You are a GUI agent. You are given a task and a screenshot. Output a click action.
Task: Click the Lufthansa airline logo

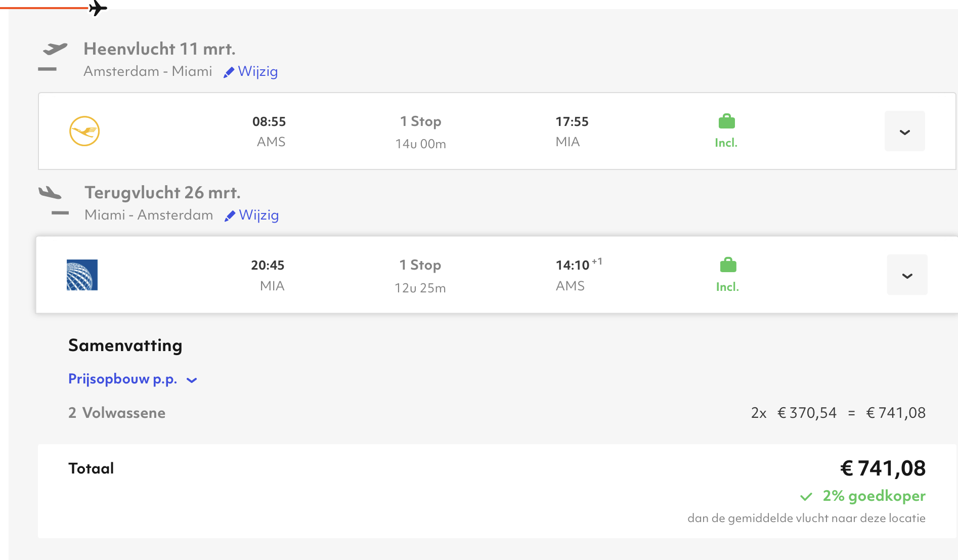[84, 131]
